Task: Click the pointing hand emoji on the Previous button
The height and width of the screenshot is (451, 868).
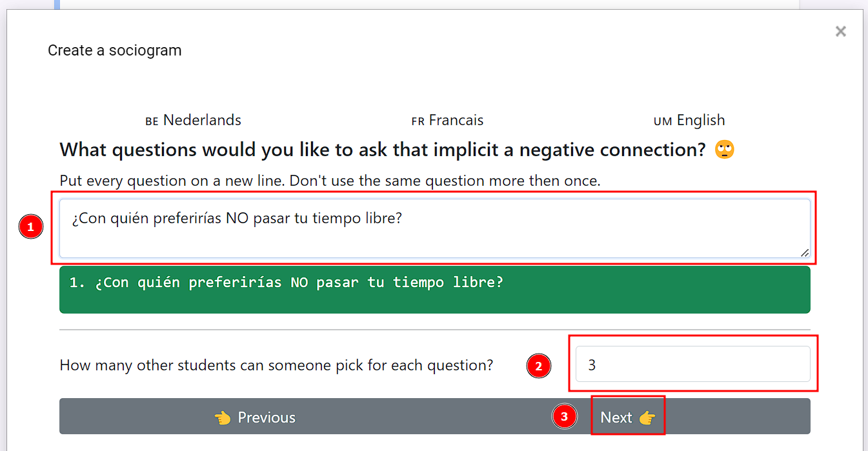Action: pyautogui.click(x=223, y=416)
